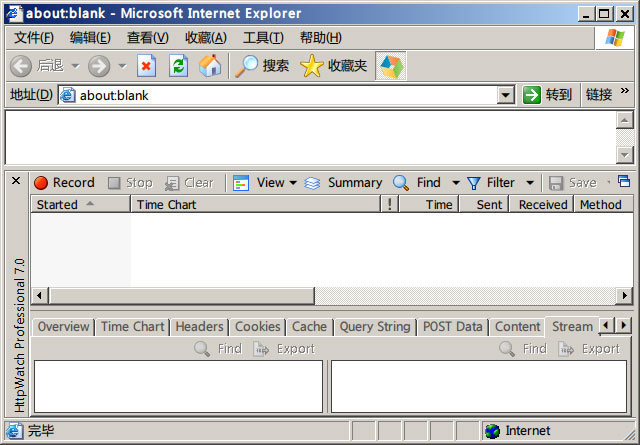The image size is (640, 445).
Task: Click Find in left stream pane
Action: (x=218, y=349)
